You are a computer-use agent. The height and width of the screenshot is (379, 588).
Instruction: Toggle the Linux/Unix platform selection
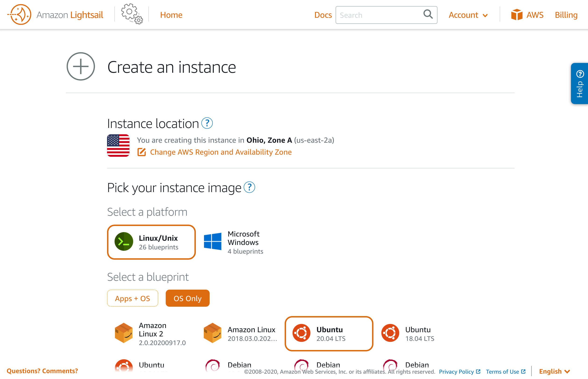click(x=151, y=242)
